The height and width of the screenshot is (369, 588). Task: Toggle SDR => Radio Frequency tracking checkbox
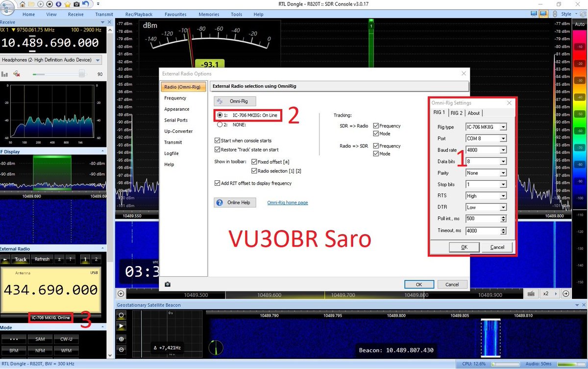pos(376,126)
